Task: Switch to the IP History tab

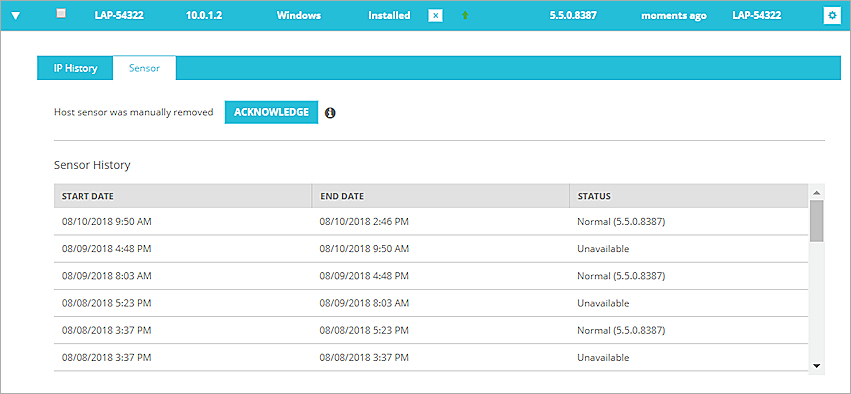Action: point(75,68)
